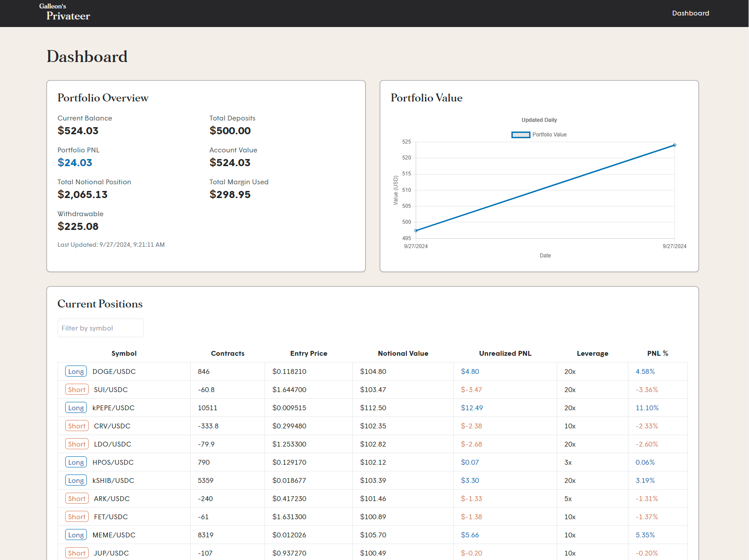Click the PNL % column header
The image size is (749, 560).
[x=658, y=353]
